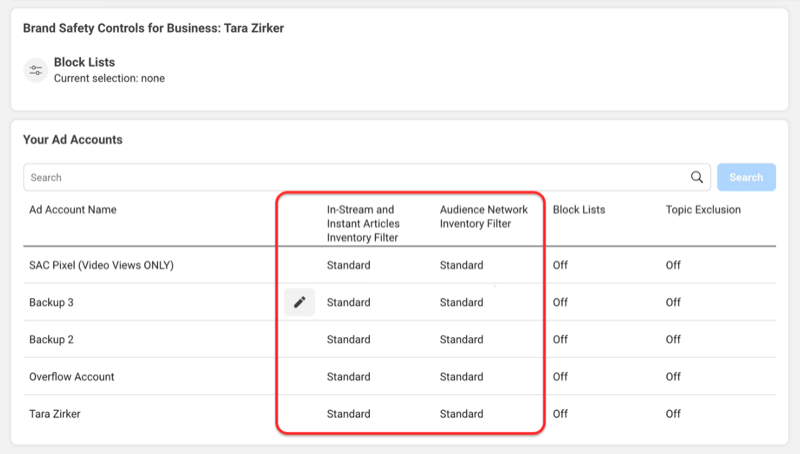Image resolution: width=800 pixels, height=454 pixels.
Task: Click the Topic Exclusion column header
Action: (703, 210)
